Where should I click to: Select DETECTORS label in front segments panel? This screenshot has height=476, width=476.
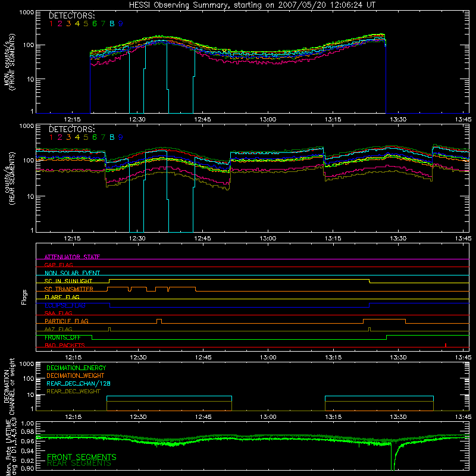[x=71, y=15]
